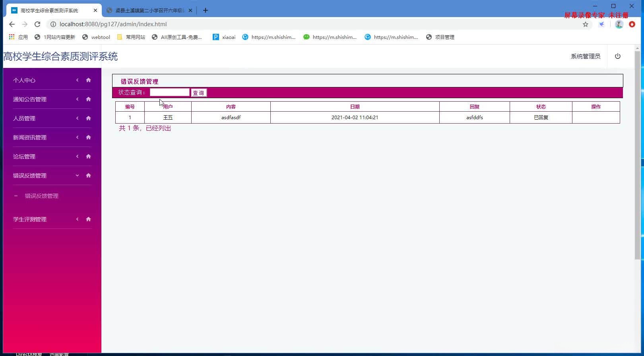Click the address bar URL
644x356 pixels.
113,24
